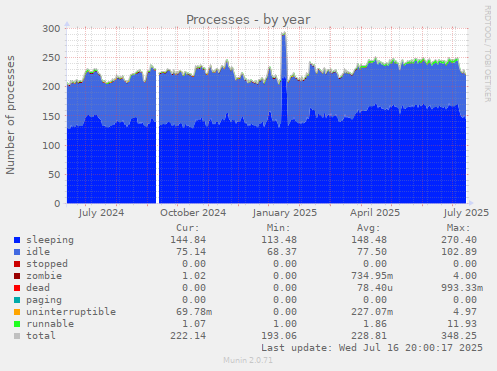Click the 250 y-axis tick label
This screenshot has width=497, height=371.
pyautogui.click(x=51, y=58)
